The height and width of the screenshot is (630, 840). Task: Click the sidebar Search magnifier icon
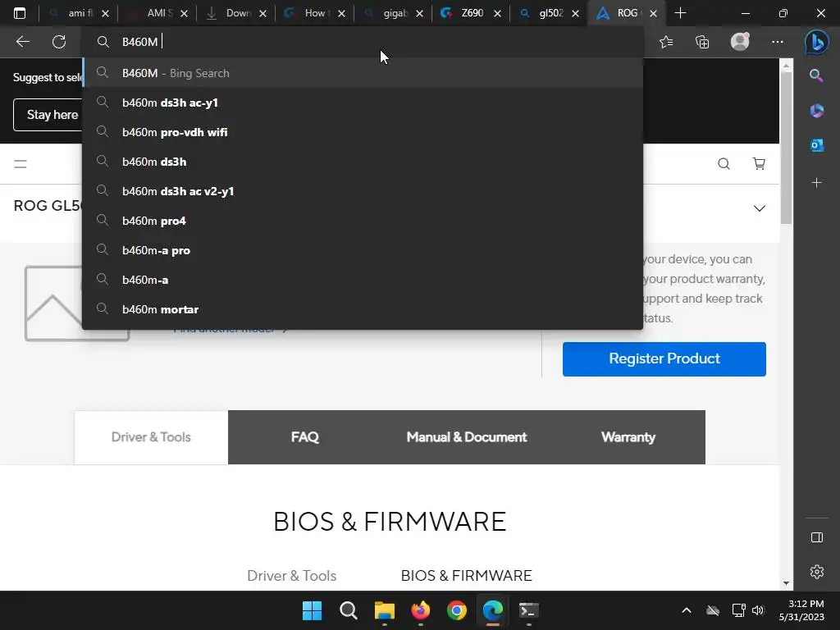coord(816,75)
